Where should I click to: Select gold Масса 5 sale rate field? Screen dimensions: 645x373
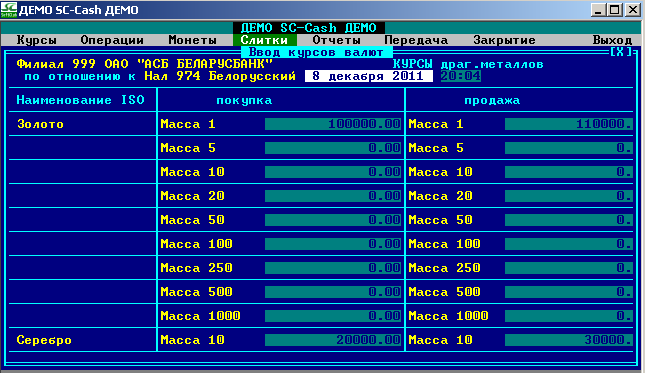click(x=568, y=148)
